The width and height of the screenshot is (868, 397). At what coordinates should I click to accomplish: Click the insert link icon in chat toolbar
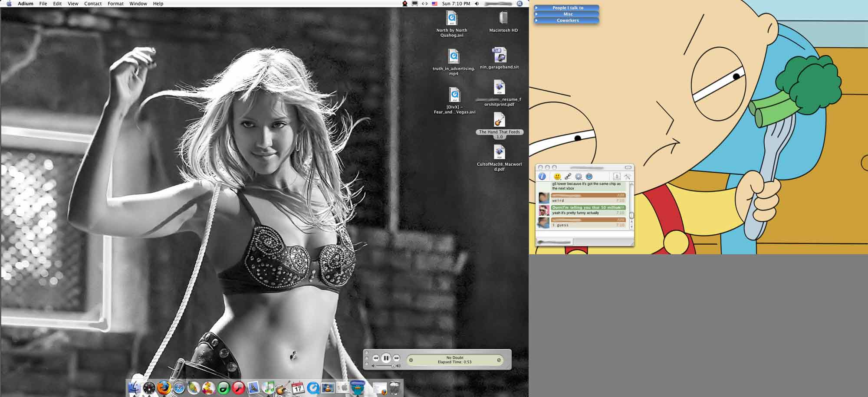point(568,176)
